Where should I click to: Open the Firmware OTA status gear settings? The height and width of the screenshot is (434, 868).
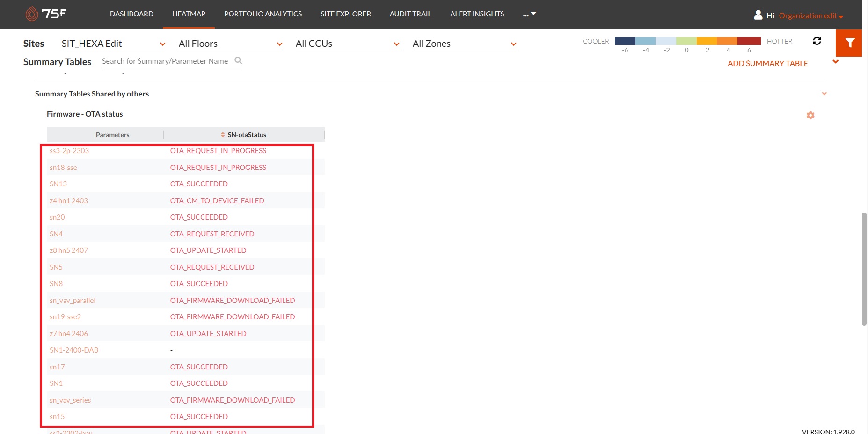(810, 115)
